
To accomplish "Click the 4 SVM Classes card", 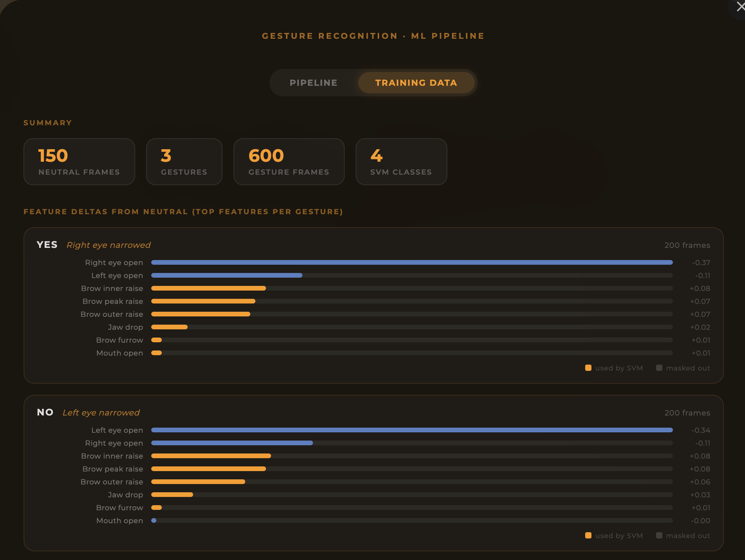I will pyautogui.click(x=401, y=161).
